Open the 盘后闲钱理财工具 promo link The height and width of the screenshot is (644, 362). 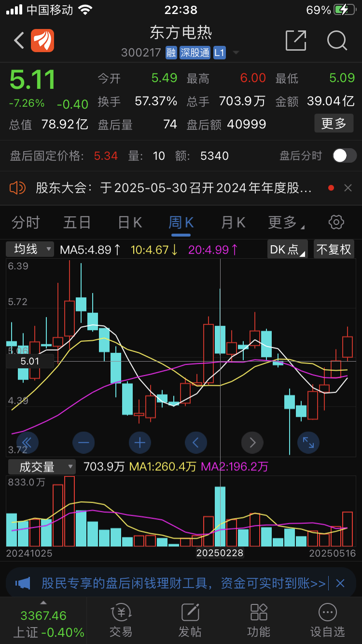click(183, 584)
